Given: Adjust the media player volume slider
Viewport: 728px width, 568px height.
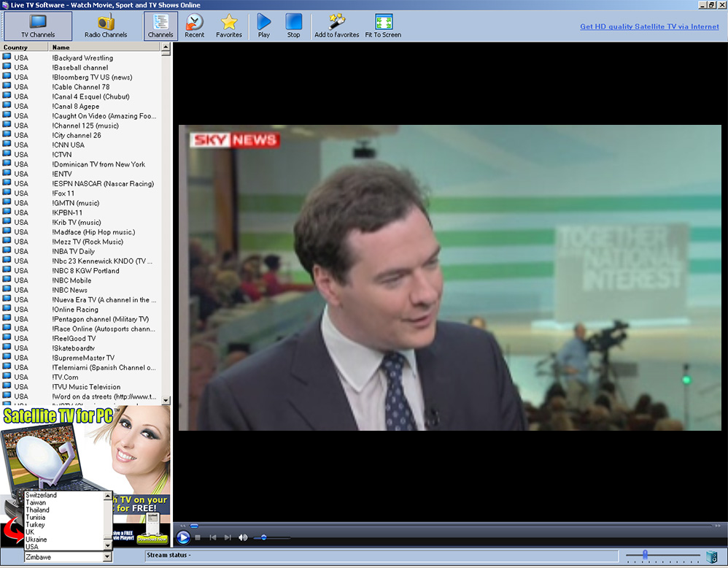Looking at the screenshot, I should click(x=264, y=537).
